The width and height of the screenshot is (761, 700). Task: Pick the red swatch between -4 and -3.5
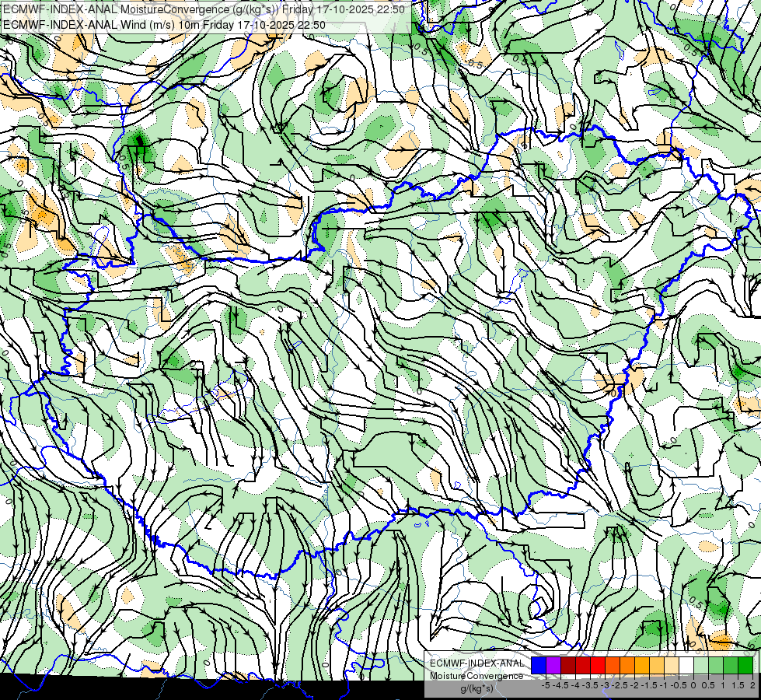[x=583, y=665]
